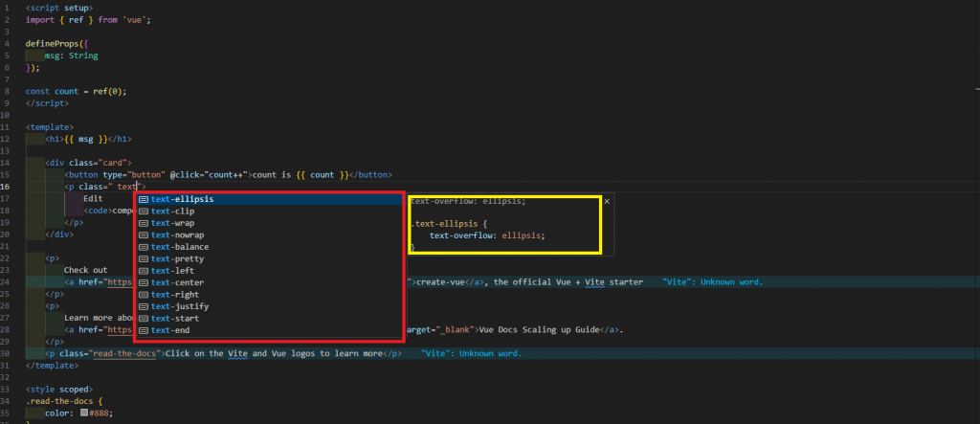Image resolution: width=980 pixels, height=424 pixels.
Task: Click the icon beside text-balance
Action: [144, 247]
